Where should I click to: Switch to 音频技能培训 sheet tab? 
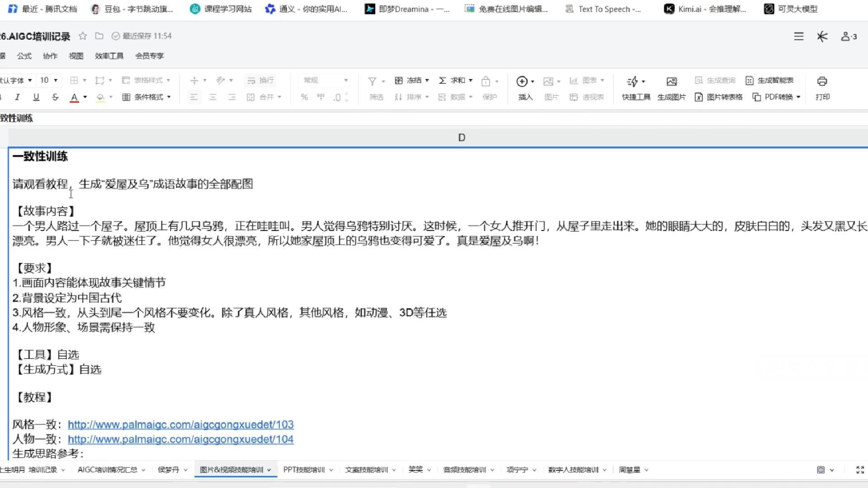click(464, 469)
